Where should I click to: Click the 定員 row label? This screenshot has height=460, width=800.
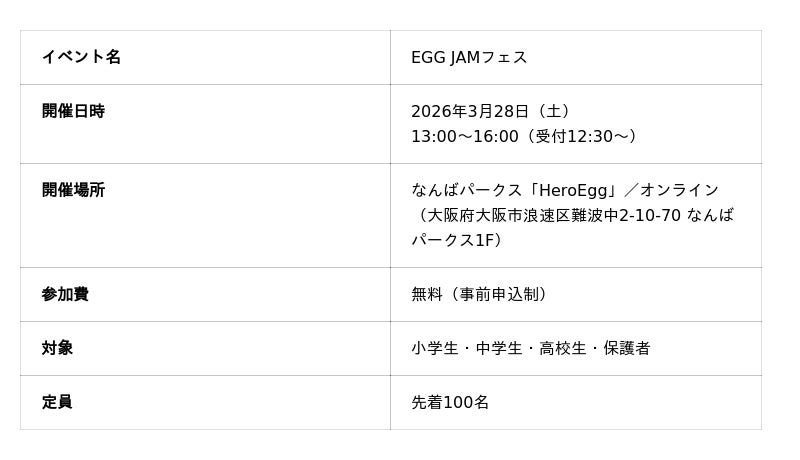[57, 402]
